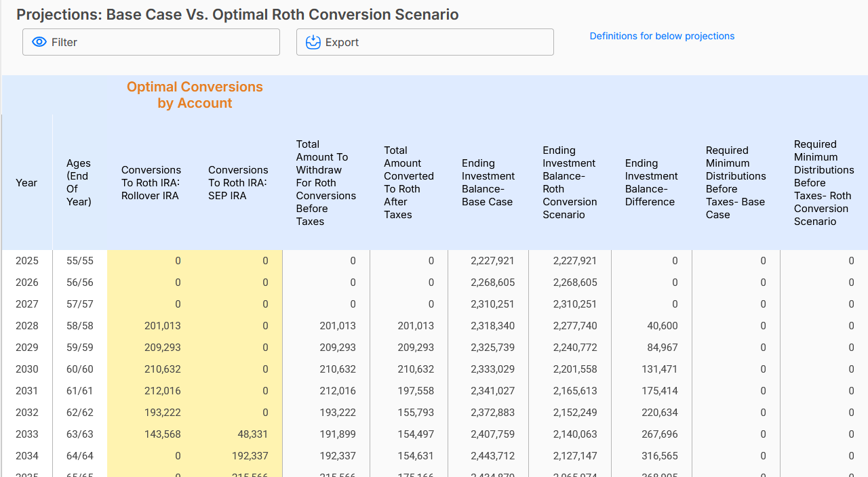Open Definitions for below projections link
Screen dimensions: 868x477
click(x=661, y=36)
